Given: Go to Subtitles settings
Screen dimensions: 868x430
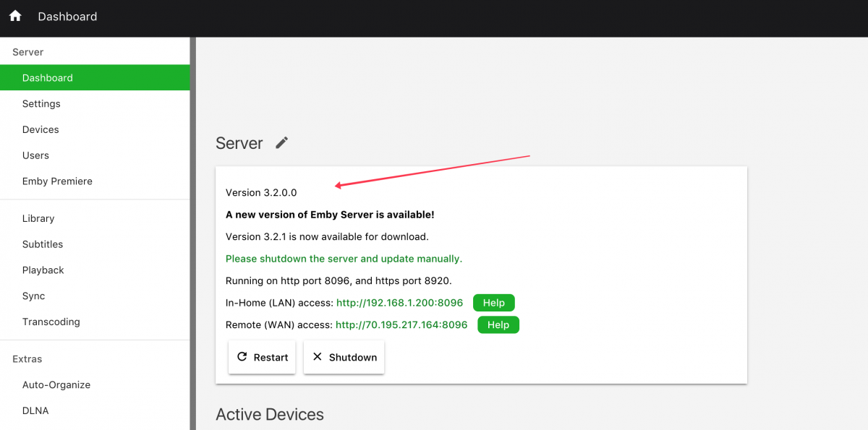Looking at the screenshot, I should 43,244.
